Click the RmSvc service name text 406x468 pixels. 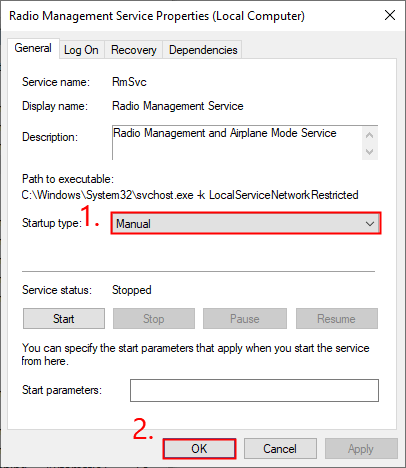tap(129, 82)
